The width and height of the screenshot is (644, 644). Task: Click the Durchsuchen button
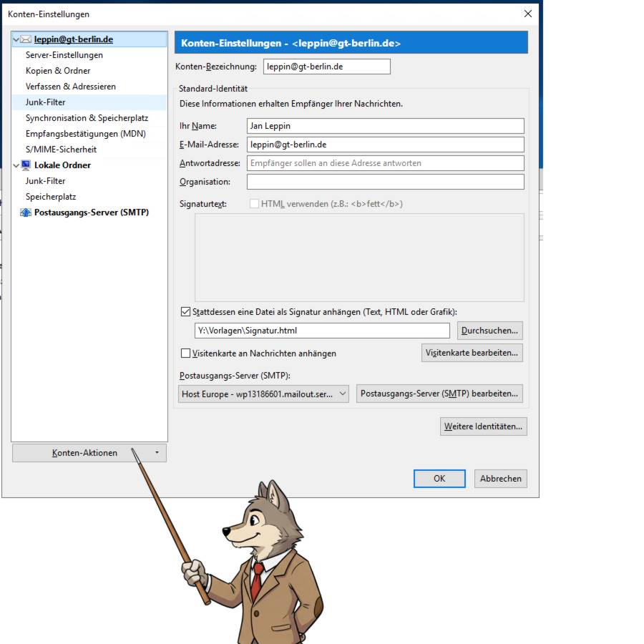[x=489, y=331]
